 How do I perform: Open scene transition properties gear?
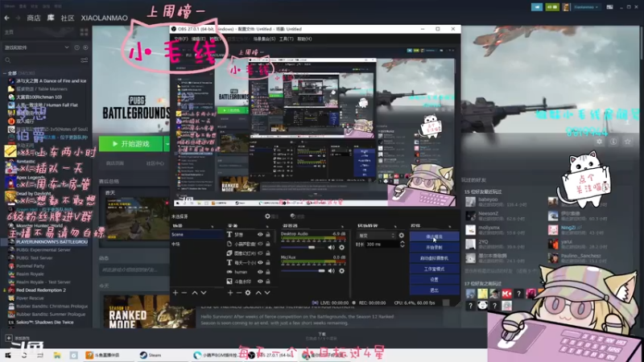401,236
